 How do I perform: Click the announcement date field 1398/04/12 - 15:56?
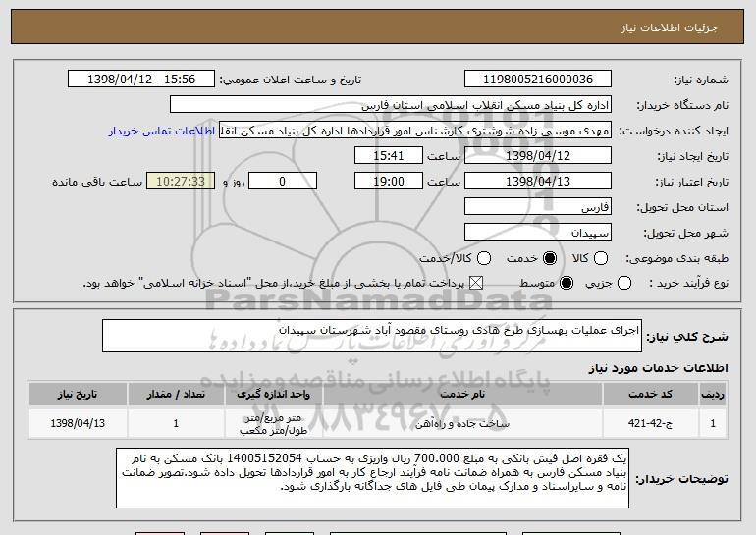[141, 80]
